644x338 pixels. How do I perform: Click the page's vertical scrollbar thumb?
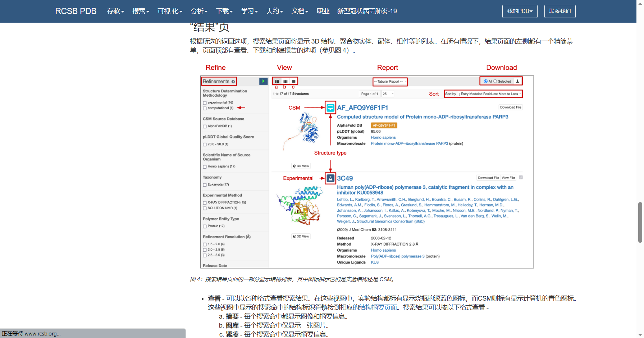click(x=640, y=222)
